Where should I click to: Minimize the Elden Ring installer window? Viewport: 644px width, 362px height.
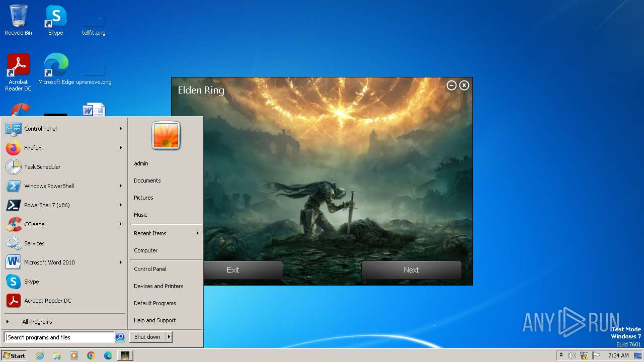click(x=451, y=85)
